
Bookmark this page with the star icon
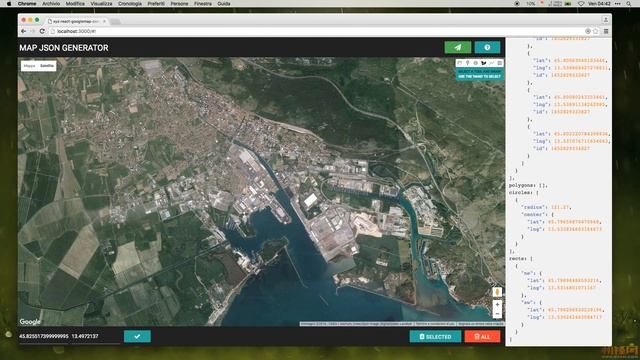click(x=596, y=31)
